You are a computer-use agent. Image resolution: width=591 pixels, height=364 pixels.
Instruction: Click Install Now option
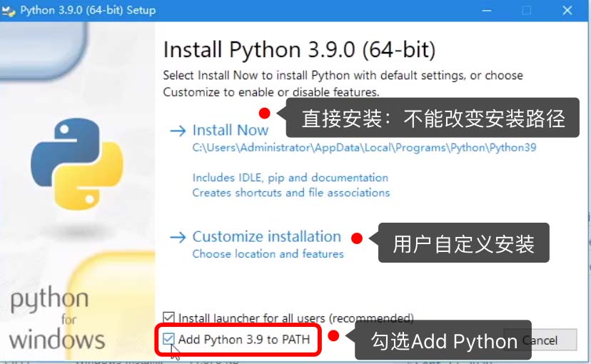[x=231, y=131]
